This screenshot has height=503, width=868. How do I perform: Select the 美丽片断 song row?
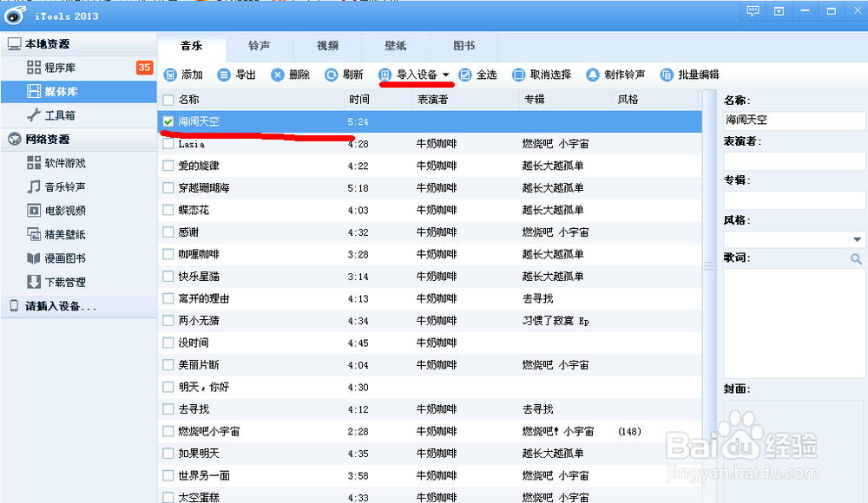[x=430, y=364]
